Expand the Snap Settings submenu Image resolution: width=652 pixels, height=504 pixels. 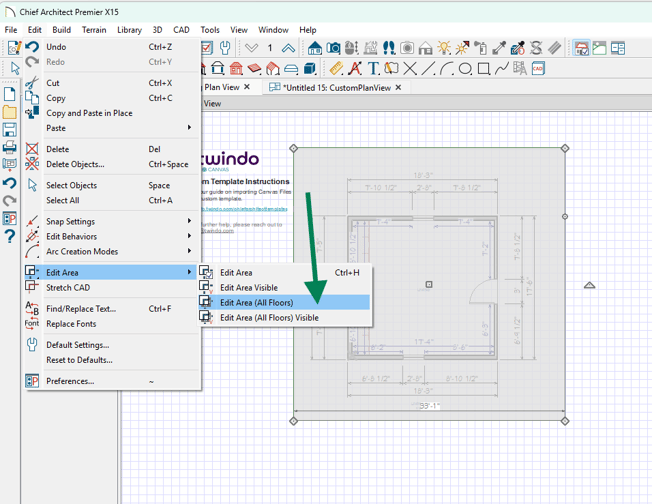(113, 221)
